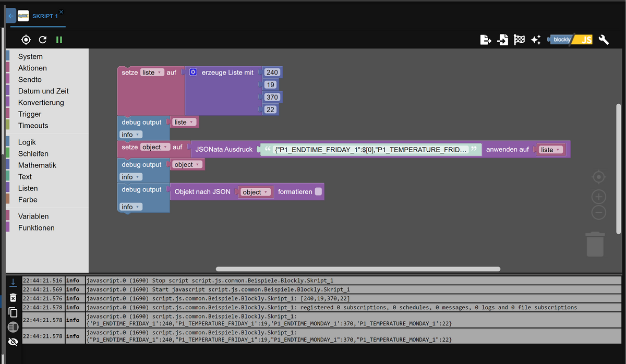Click the export blocks icon
Viewport: 626px width, 364px height.
[x=485, y=40]
